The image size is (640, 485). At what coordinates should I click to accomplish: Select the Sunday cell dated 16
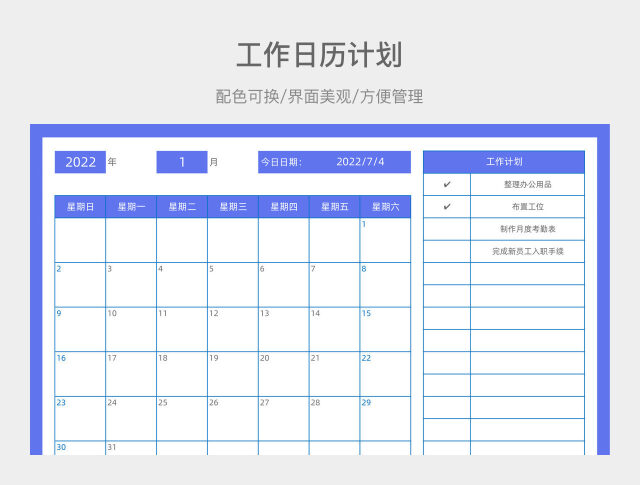80,373
